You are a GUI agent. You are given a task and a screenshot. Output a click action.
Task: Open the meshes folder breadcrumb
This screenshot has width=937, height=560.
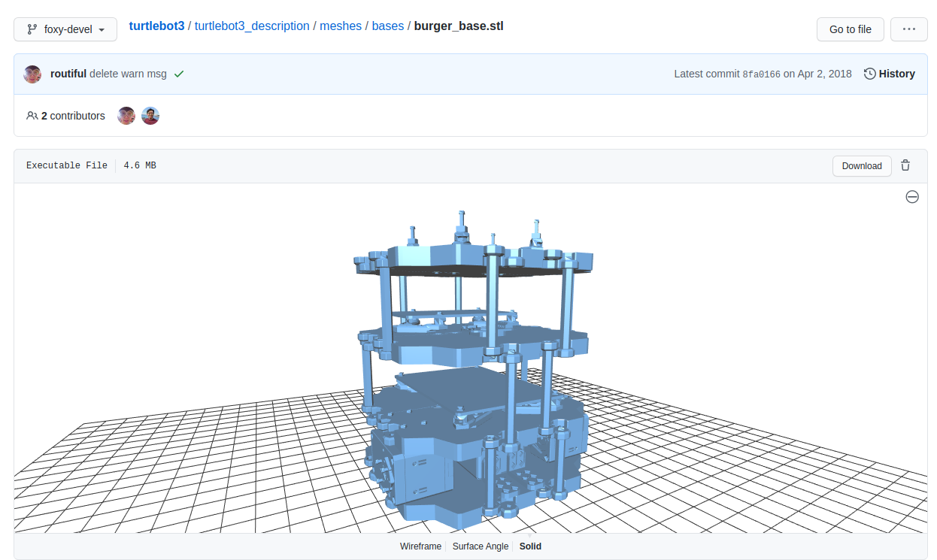(x=341, y=26)
